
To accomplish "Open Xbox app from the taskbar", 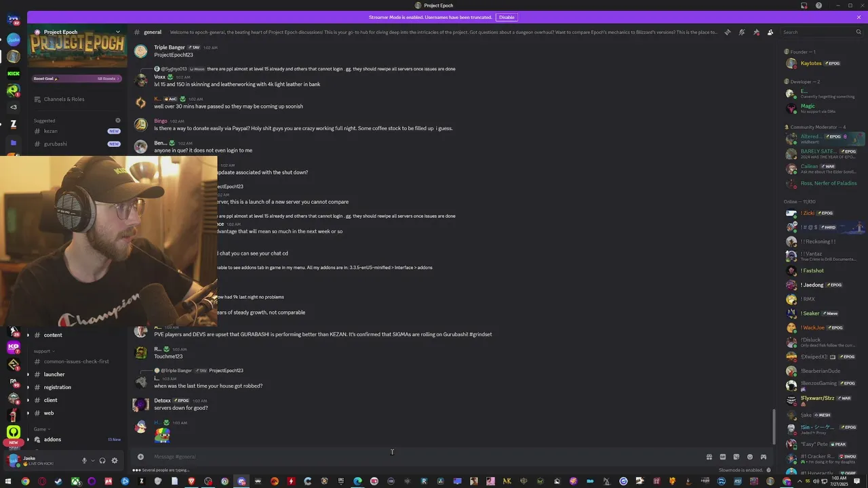I will click(x=75, y=481).
